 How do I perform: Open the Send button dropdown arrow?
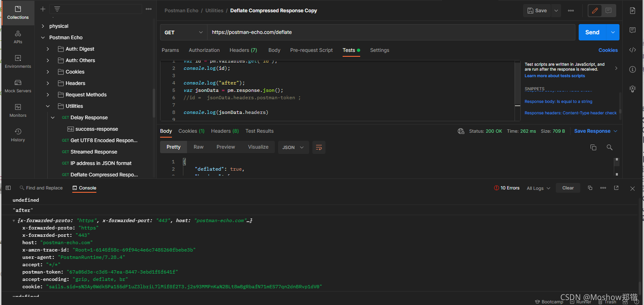pos(613,32)
